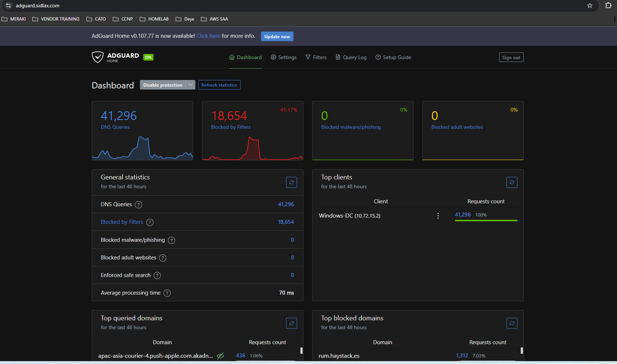Open the MERAKI bookmarks folder

click(x=14, y=19)
